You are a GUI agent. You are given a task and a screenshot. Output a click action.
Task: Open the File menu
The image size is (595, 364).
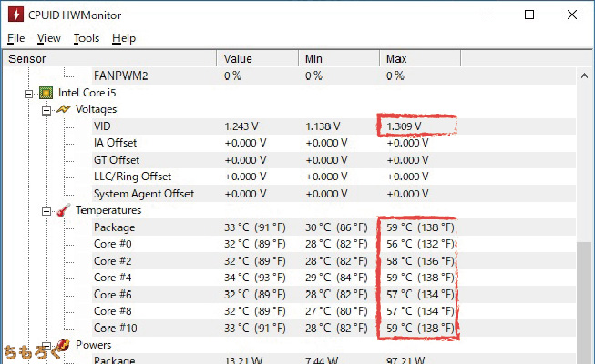[x=15, y=38]
